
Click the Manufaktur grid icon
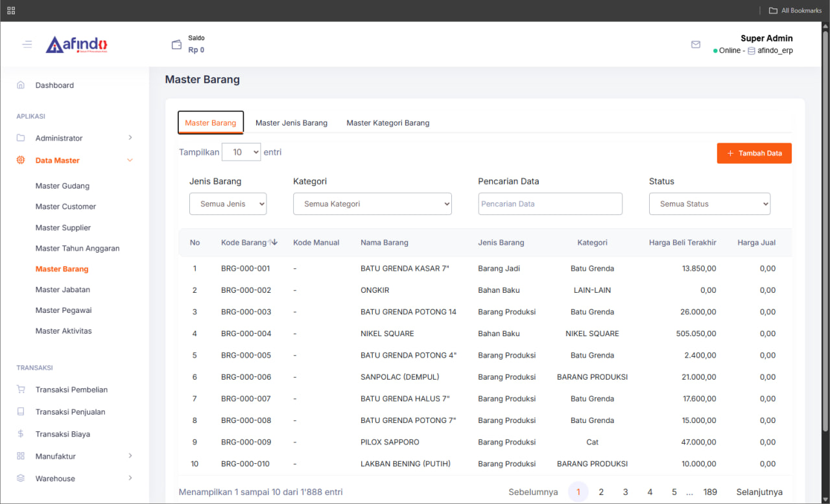point(21,456)
